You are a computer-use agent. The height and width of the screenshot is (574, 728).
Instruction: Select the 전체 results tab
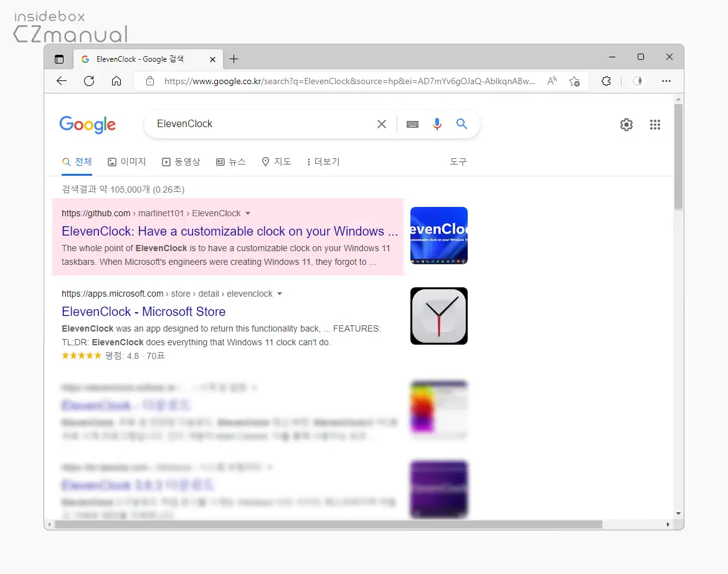pos(77,162)
